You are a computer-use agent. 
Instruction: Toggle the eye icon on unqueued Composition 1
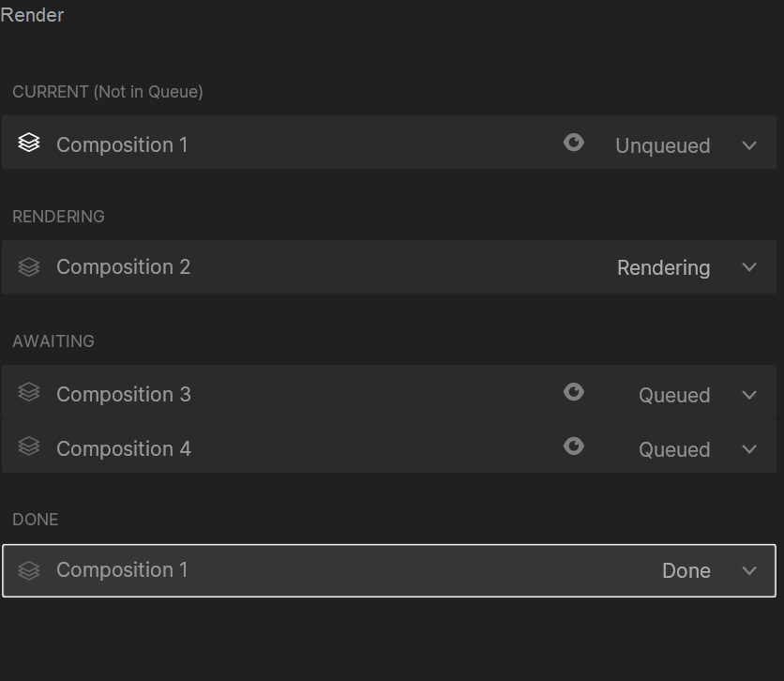(x=574, y=143)
